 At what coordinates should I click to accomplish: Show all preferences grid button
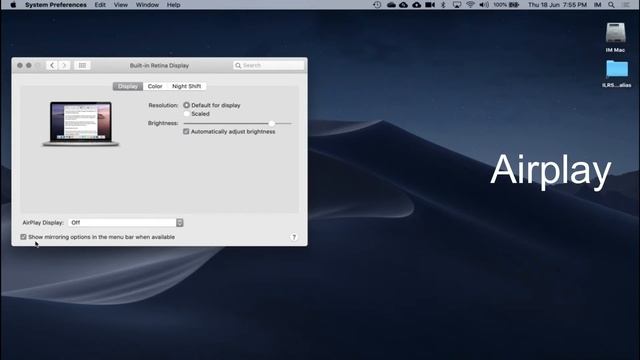pyautogui.click(x=82, y=65)
